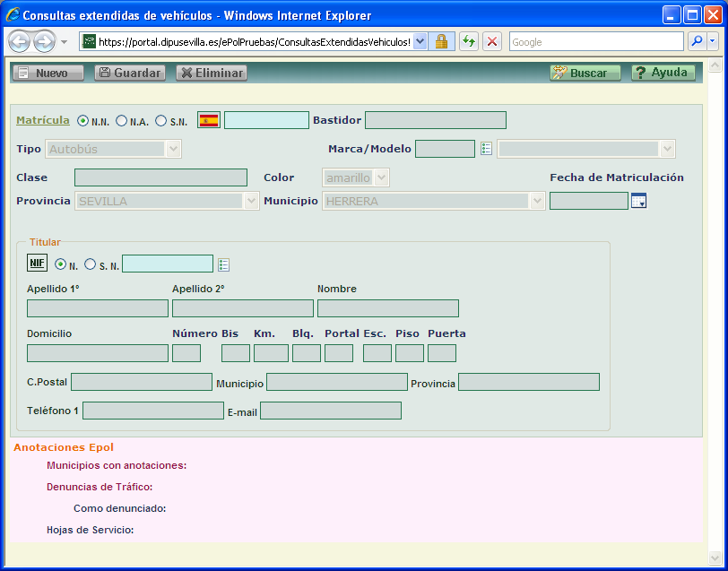
Task: Open the Marca/Modelo lookup list icon
Action: pyautogui.click(x=486, y=149)
